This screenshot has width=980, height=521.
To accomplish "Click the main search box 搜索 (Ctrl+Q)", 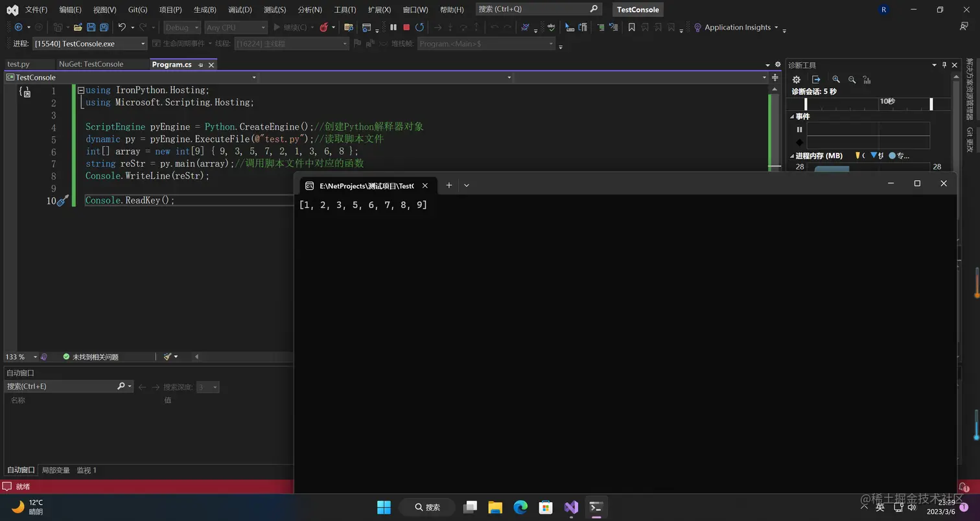I will (x=539, y=9).
